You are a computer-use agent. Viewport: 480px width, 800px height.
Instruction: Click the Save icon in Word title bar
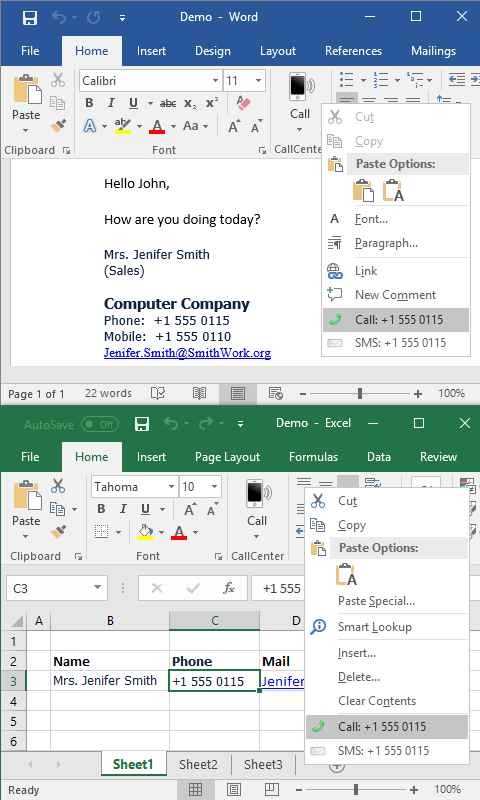(30, 17)
